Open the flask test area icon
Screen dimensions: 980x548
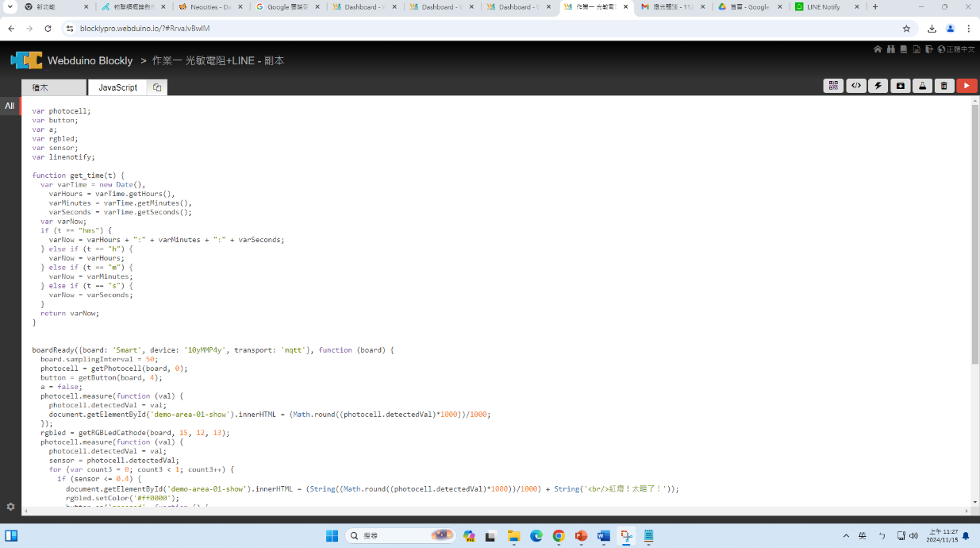click(x=922, y=86)
